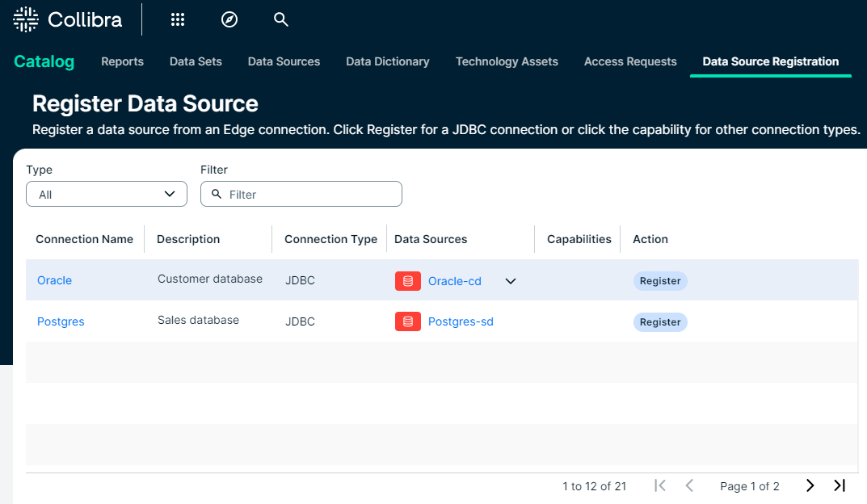
Task: Click the Postgres-sd database icon
Action: 408,321
